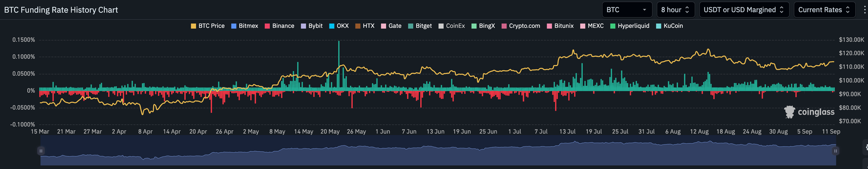Toggle Binance series in legend

pyautogui.click(x=279, y=26)
